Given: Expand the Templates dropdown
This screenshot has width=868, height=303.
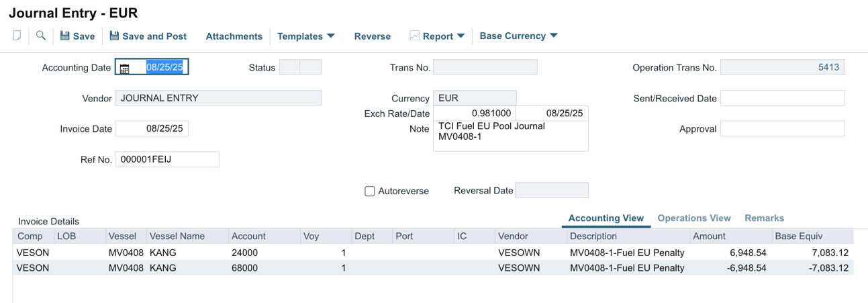Looking at the screenshot, I should coord(331,36).
